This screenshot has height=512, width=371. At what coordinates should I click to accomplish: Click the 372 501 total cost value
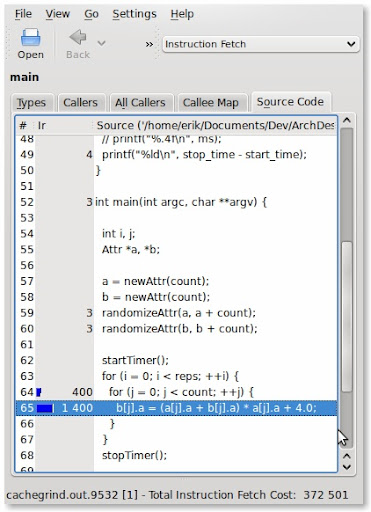326,495
